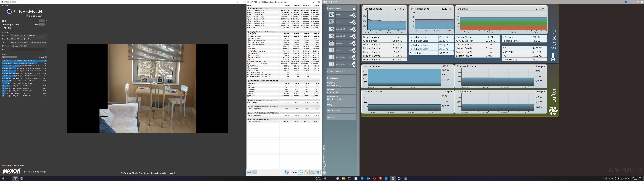Open the Ranking CPU dropdown in Cinebench

[10, 57]
